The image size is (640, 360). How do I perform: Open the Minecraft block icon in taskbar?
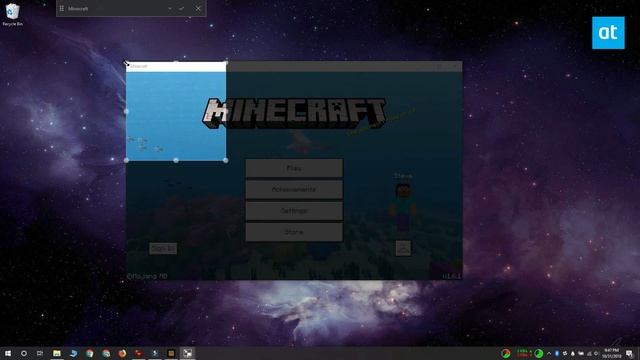pos(171,353)
